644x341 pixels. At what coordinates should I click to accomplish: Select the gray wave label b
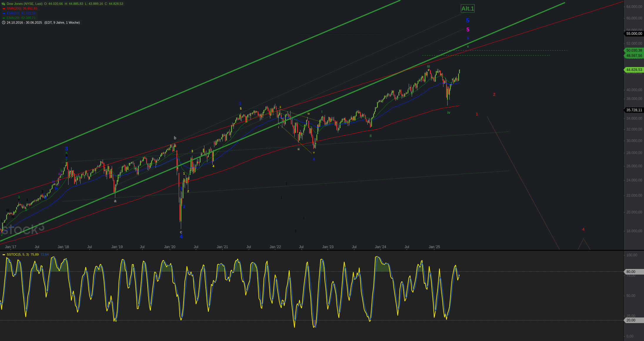[175, 138]
